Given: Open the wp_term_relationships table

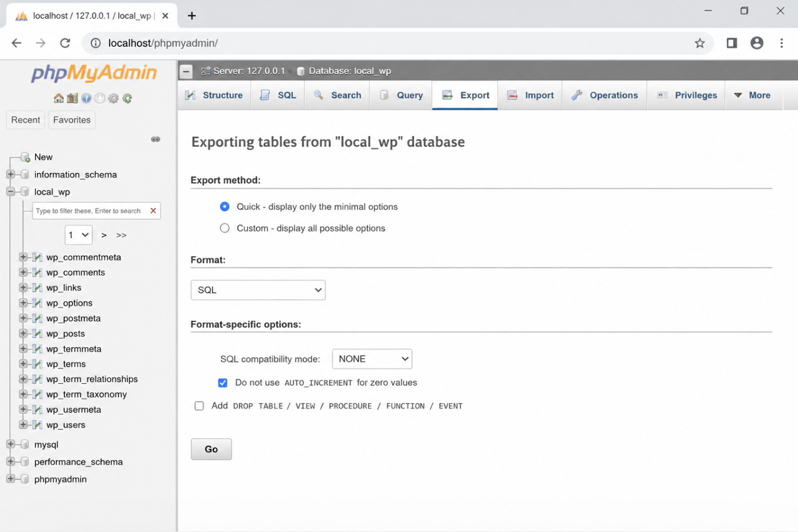Looking at the screenshot, I should pos(92,379).
